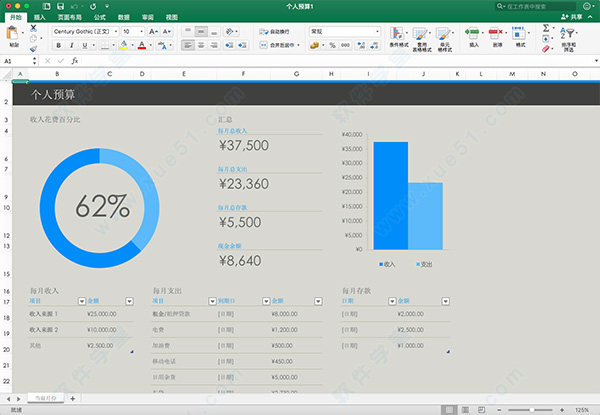
Task: Click the Sort and Filter (排序和筛选) icon
Action: coord(569,35)
